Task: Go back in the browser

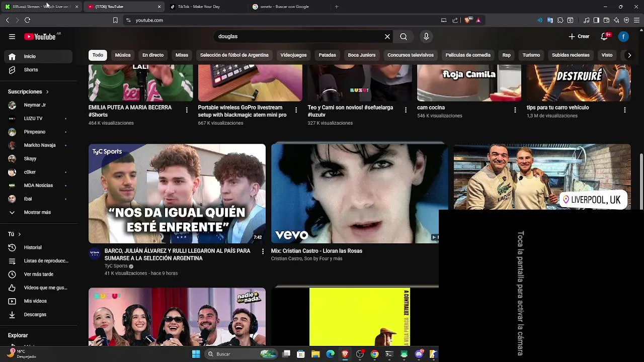Action: point(7,20)
